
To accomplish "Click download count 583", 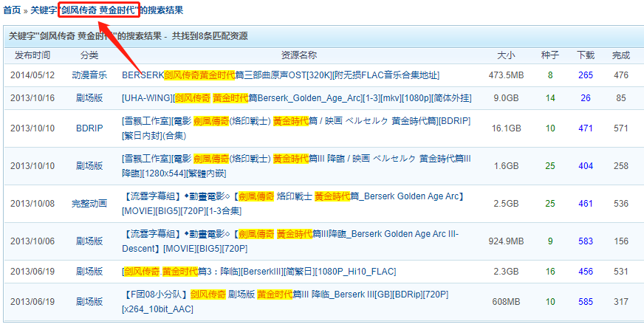I will tap(585, 241).
